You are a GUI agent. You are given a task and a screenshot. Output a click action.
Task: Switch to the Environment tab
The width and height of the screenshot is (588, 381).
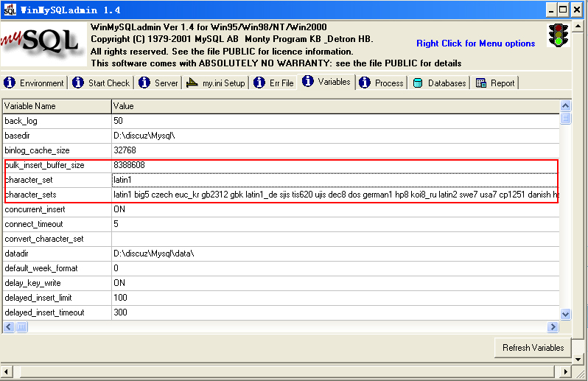(x=35, y=83)
